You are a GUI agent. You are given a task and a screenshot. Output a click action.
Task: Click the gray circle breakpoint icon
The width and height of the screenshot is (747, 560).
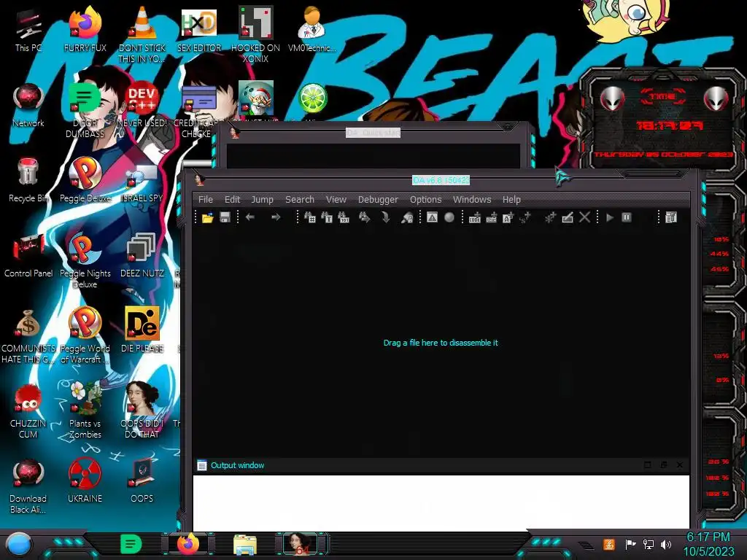click(x=449, y=217)
